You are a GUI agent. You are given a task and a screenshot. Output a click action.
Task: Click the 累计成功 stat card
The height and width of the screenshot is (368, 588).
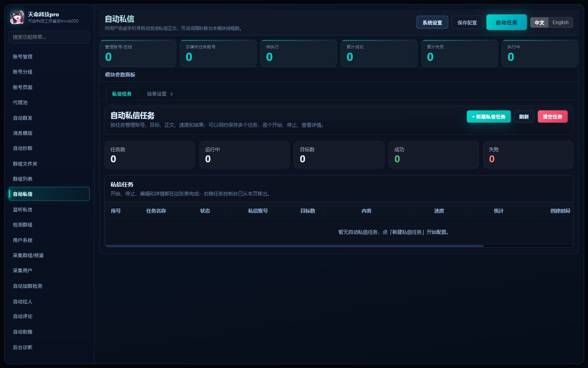click(x=379, y=53)
